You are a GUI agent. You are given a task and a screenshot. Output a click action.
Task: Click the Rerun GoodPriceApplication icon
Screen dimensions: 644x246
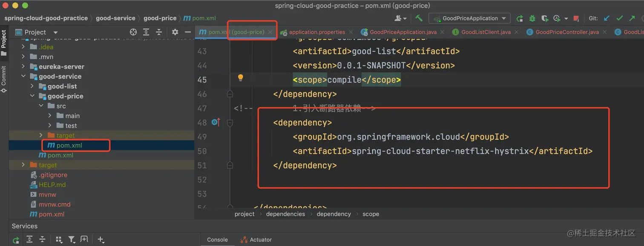[520, 18]
